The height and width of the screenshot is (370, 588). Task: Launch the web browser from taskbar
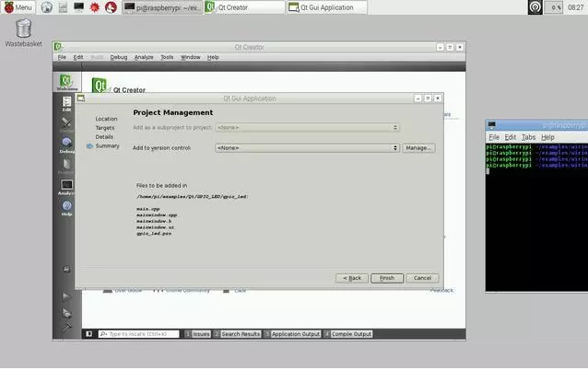coord(46,7)
